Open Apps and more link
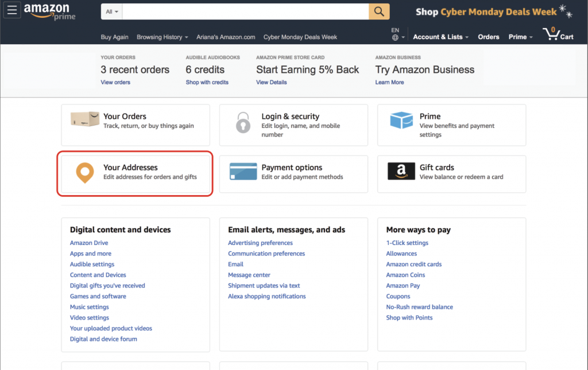The height and width of the screenshot is (370, 588). tap(90, 254)
